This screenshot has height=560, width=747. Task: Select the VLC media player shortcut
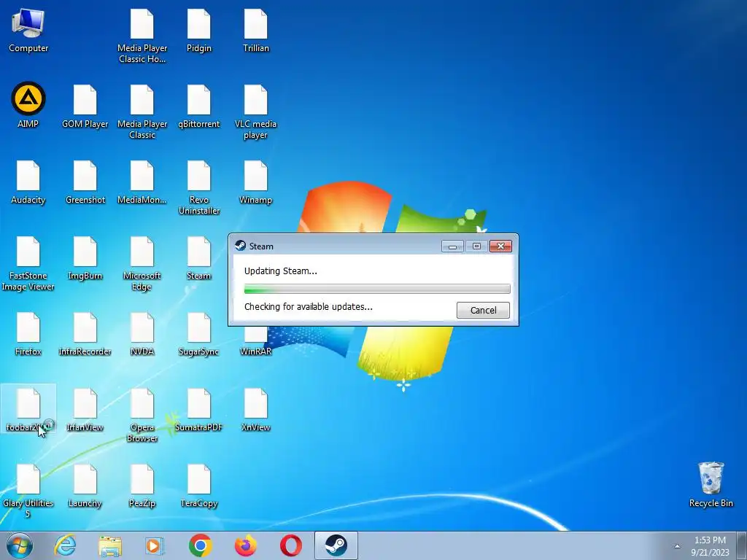(256, 112)
